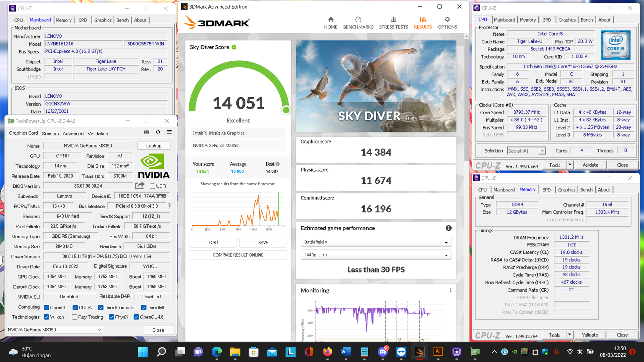The height and width of the screenshot is (362, 644).
Task: Open TeamViewer from taskbar
Action: pyautogui.click(x=401, y=352)
